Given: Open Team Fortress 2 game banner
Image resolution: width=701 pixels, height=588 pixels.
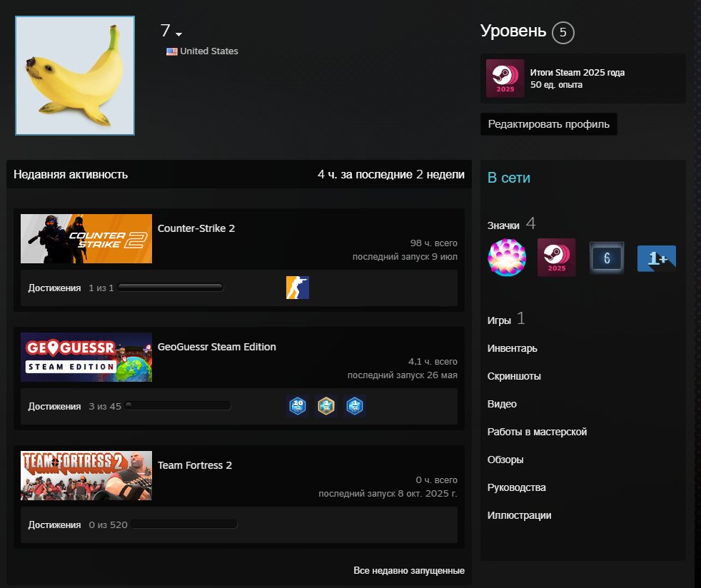Looking at the screenshot, I should [86, 475].
